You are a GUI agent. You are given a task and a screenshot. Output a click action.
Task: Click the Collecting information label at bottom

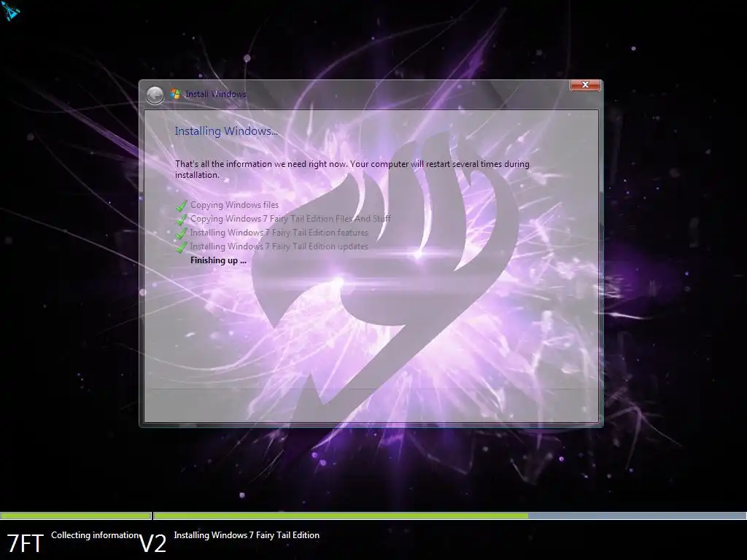[x=96, y=535]
